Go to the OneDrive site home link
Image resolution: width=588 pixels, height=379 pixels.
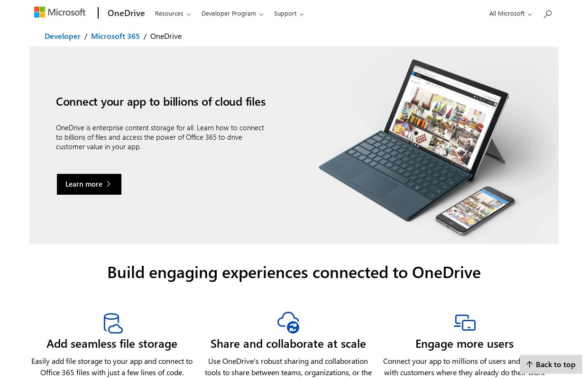click(126, 13)
